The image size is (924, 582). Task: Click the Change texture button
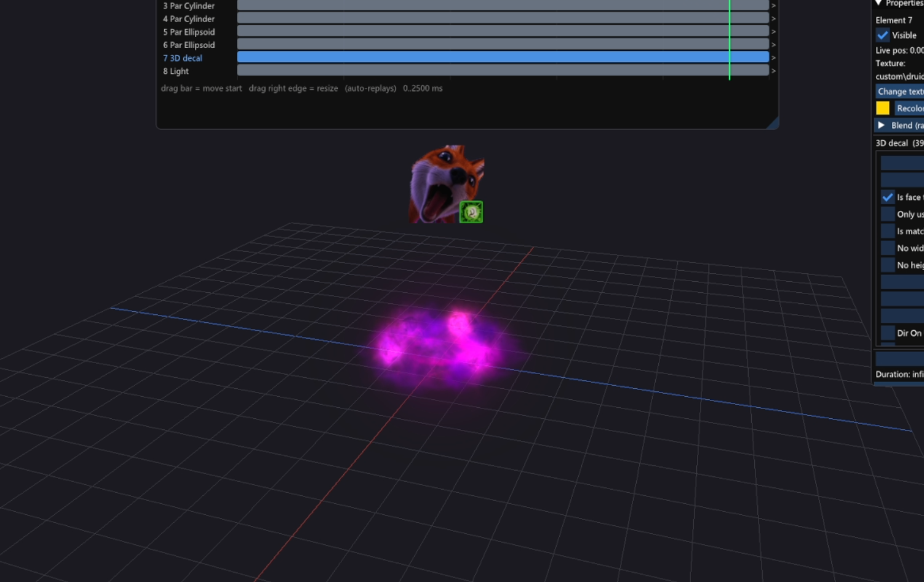pos(900,91)
